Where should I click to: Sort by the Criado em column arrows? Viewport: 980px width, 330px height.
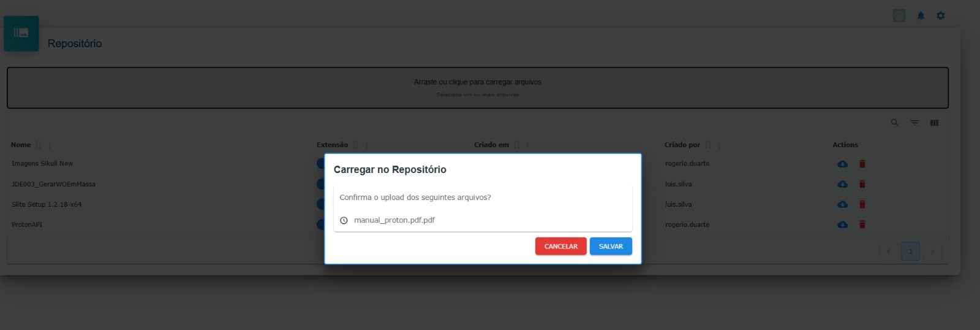(x=516, y=145)
